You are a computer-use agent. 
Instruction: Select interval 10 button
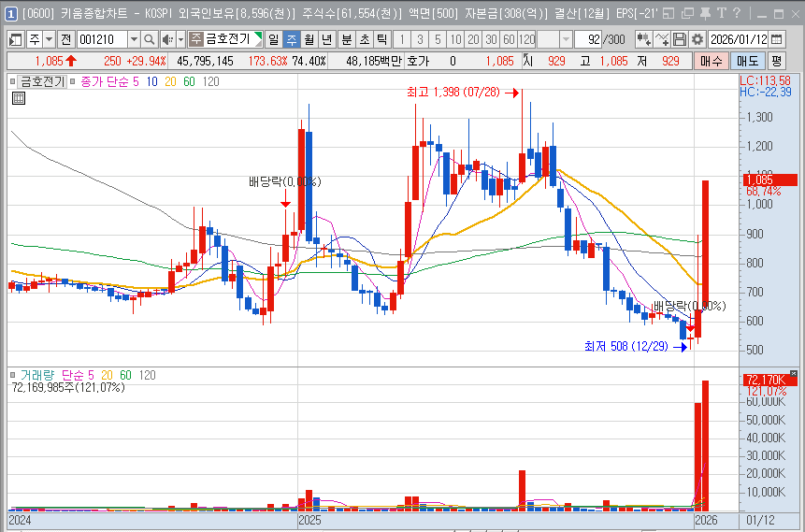coord(455,39)
